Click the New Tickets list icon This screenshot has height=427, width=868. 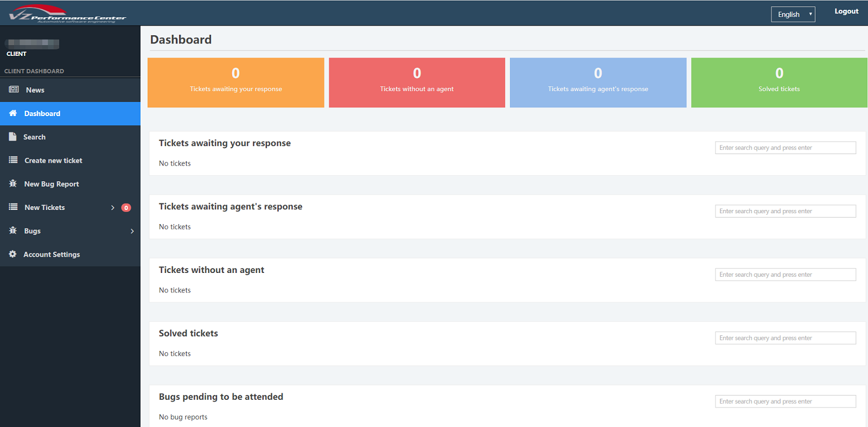click(x=13, y=207)
